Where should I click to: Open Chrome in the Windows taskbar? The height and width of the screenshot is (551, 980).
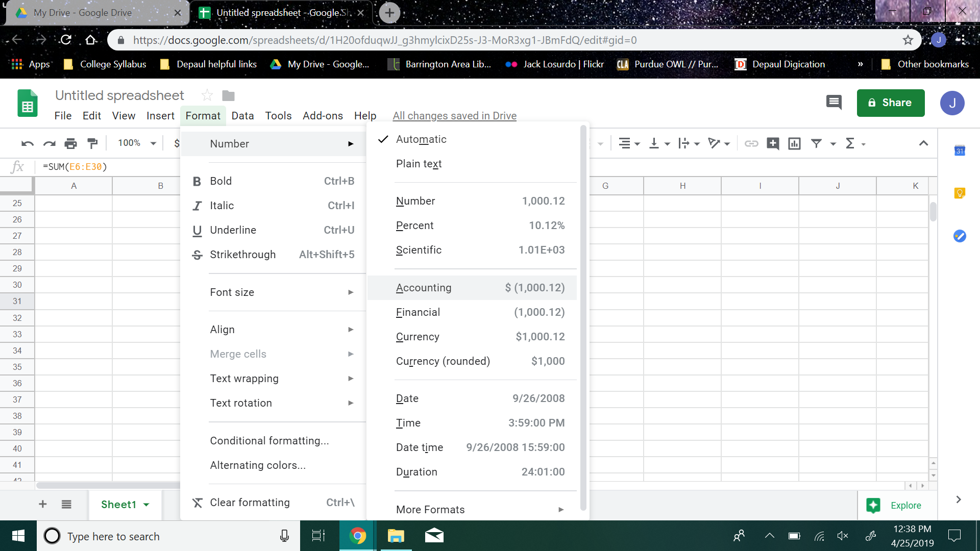tap(358, 536)
